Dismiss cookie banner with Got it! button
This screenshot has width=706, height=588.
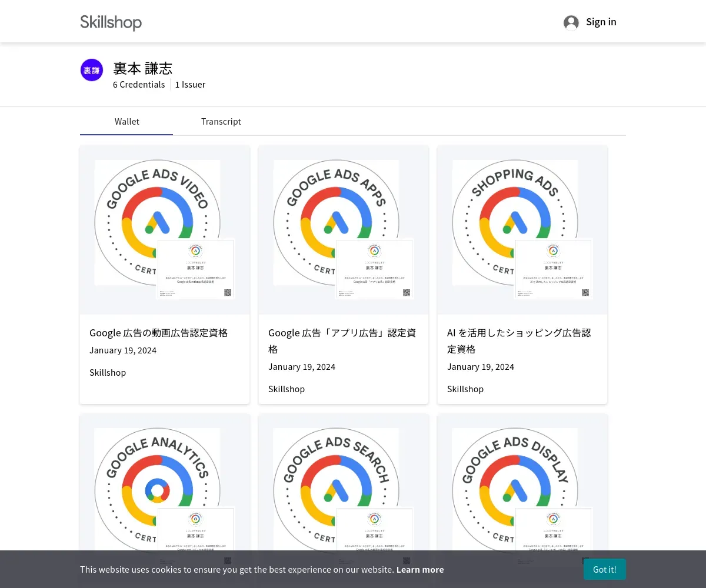coord(604,569)
